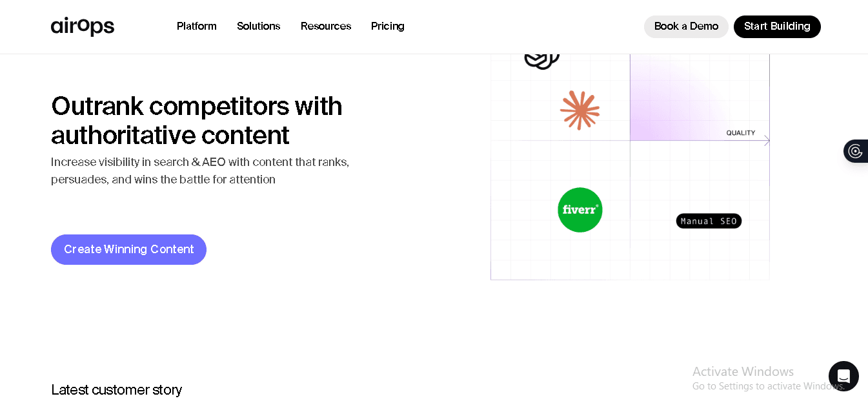The width and height of the screenshot is (868, 403).
Task: Click Create Winning Content
Action: (x=128, y=249)
